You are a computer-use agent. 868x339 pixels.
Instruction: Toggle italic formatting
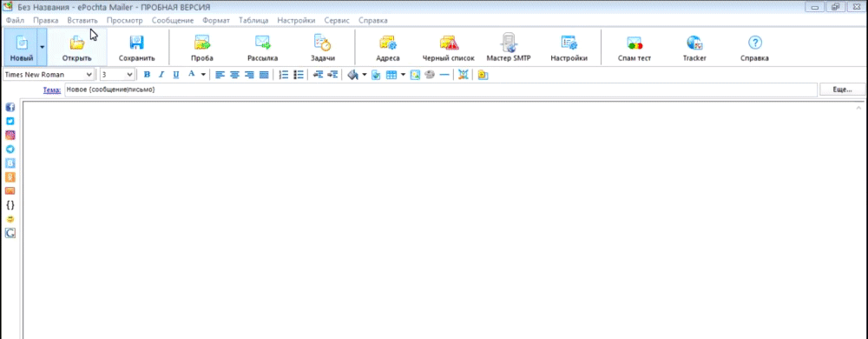(x=161, y=74)
